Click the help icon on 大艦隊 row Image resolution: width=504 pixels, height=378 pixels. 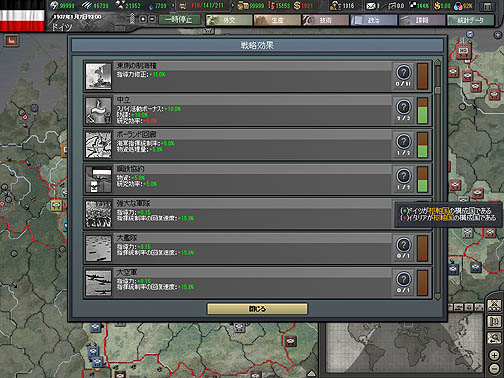click(x=403, y=245)
